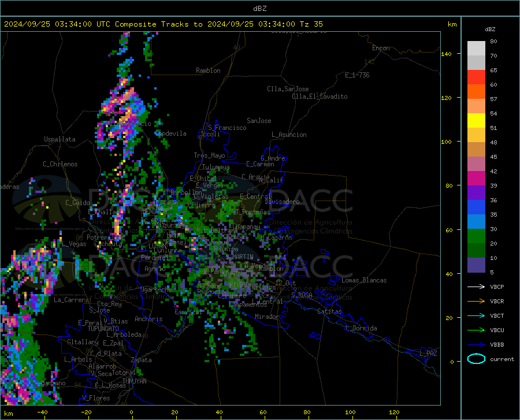The height and width of the screenshot is (420, 520).
Task: Click the cyan VBCT arrow in legend
Action: [476, 315]
